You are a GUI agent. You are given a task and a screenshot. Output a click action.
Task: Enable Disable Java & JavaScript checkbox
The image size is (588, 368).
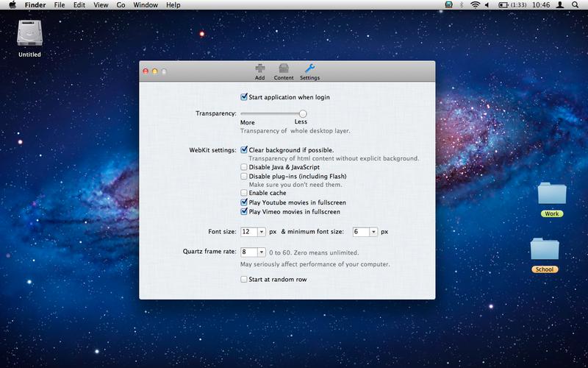tap(244, 167)
